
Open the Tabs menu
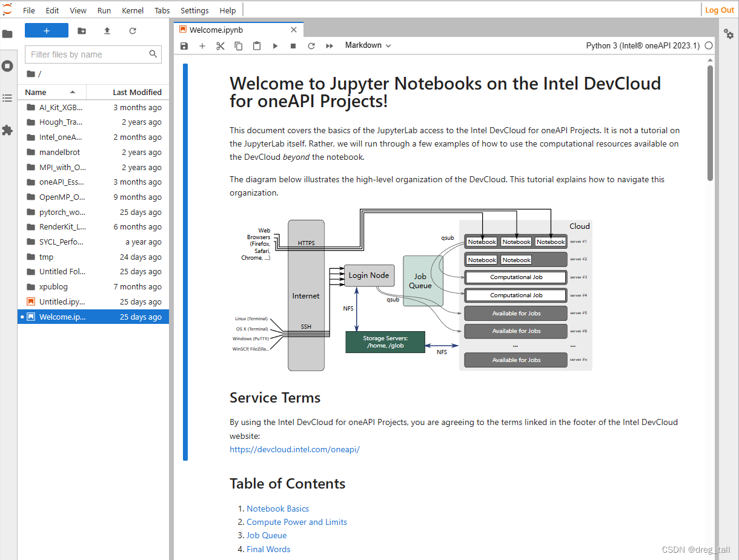point(162,10)
